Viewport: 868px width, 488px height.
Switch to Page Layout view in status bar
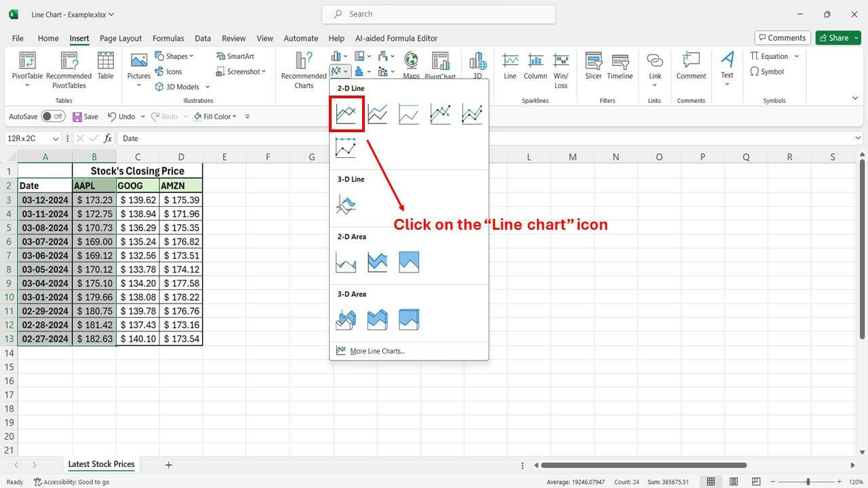pos(733,482)
